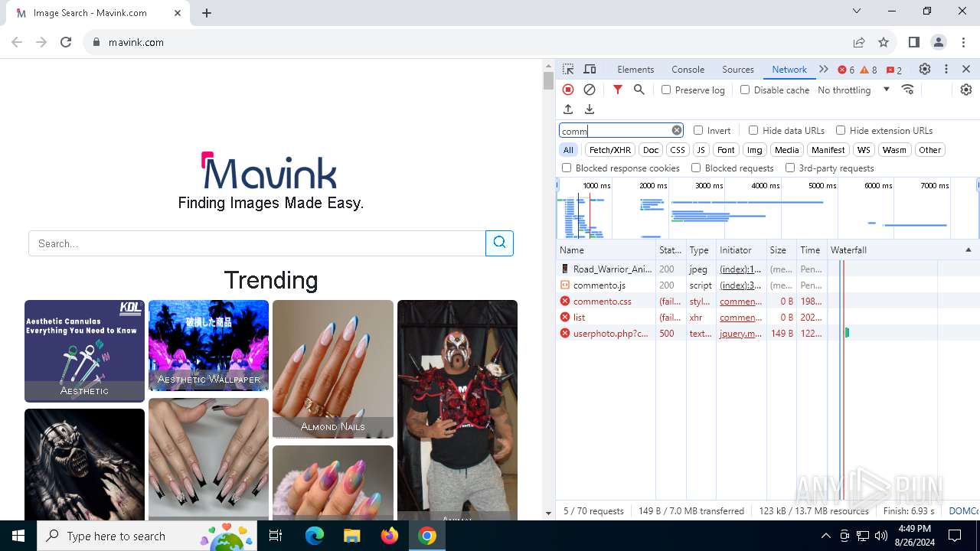Click the network timeline overview
The width and height of the screenshot is (980, 551).
coord(768,208)
